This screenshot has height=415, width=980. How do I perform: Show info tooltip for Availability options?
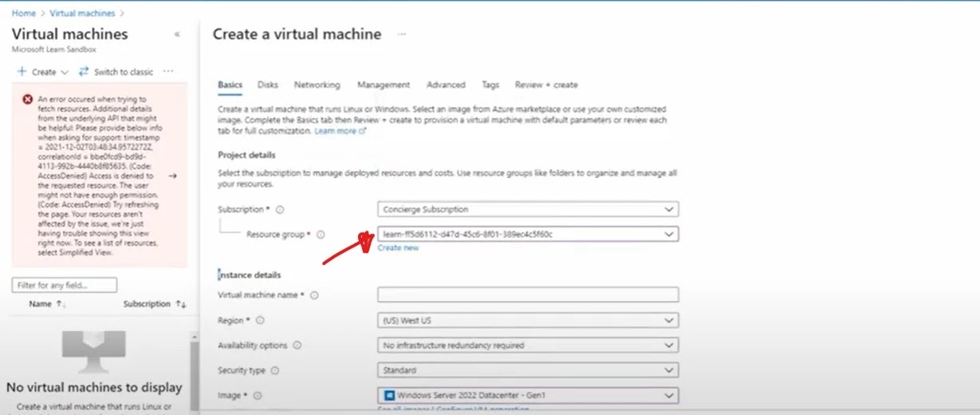(297, 346)
